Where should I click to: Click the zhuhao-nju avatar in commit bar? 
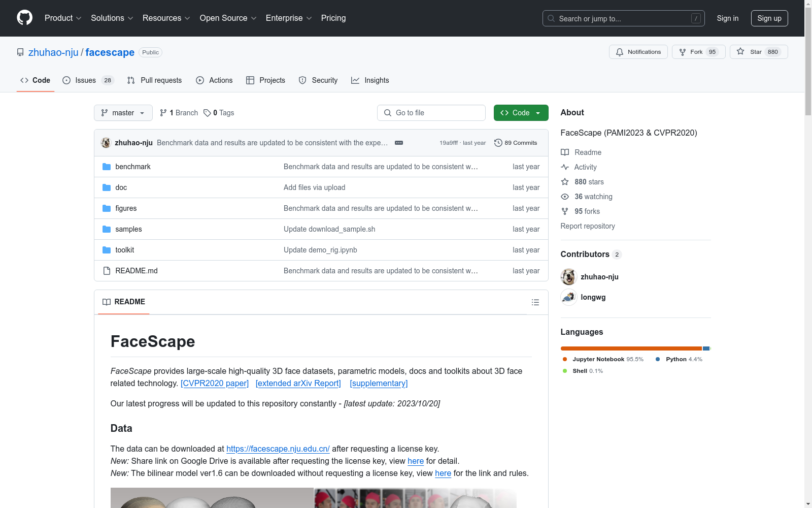point(106,143)
